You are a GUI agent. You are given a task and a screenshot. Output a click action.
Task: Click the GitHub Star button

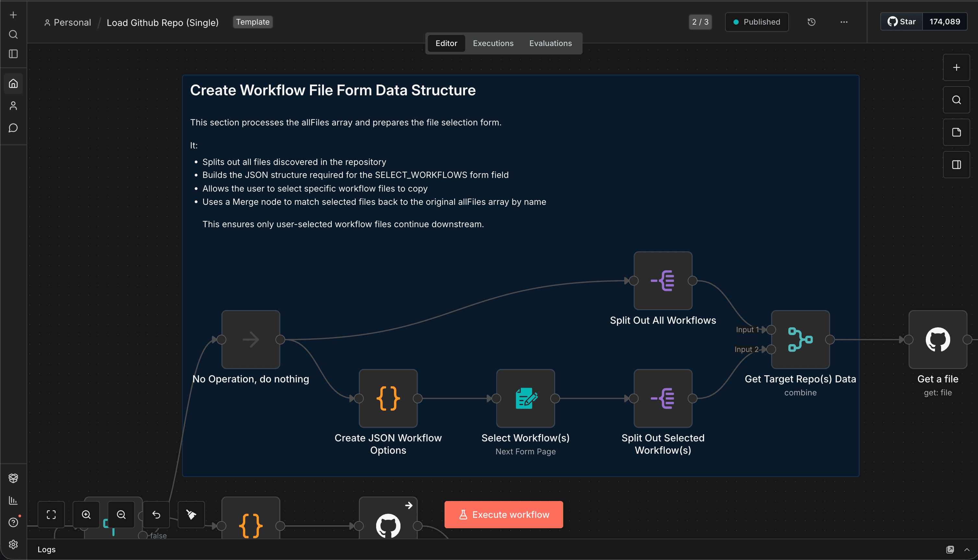(x=901, y=22)
